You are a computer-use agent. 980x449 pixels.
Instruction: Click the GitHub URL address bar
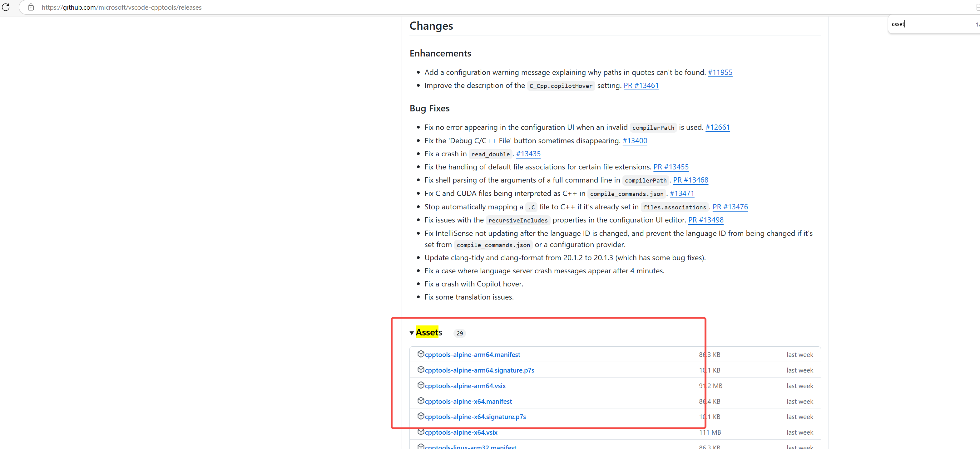pos(122,7)
